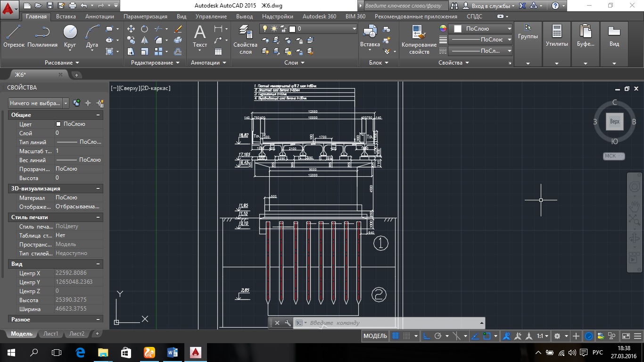The image size is (644, 362).
Task: Open Word from the Windows taskbar
Action: point(172,352)
